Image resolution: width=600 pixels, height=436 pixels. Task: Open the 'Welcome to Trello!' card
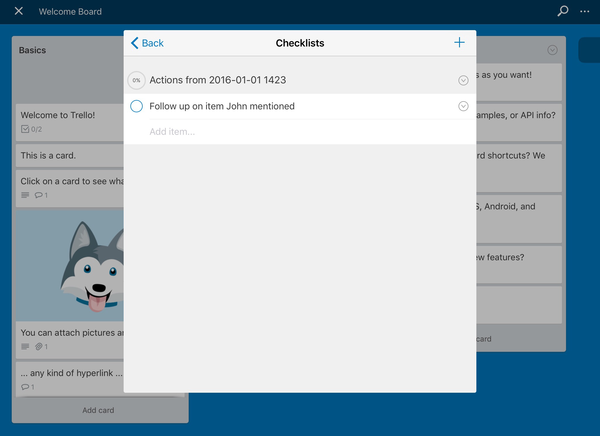click(x=70, y=121)
